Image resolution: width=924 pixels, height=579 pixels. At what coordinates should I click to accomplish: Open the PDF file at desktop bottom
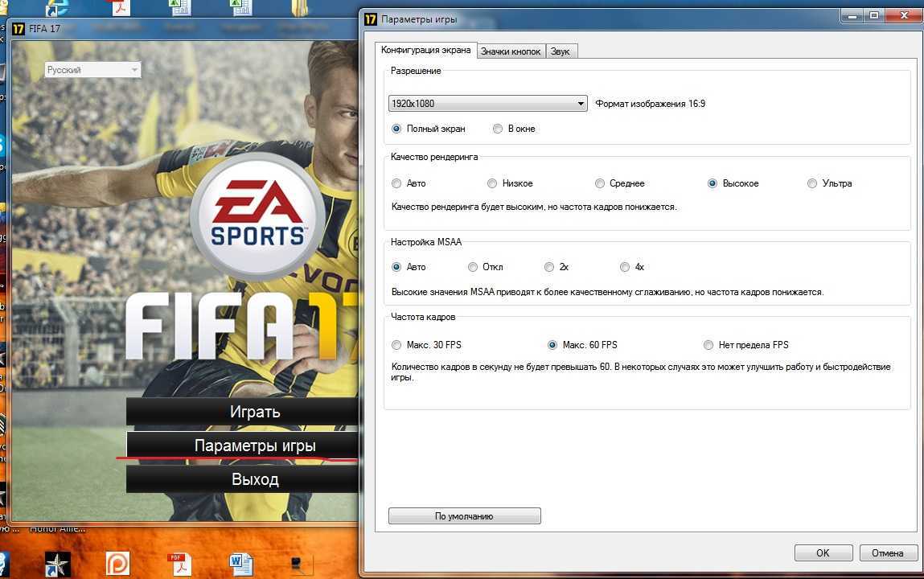pos(179,564)
